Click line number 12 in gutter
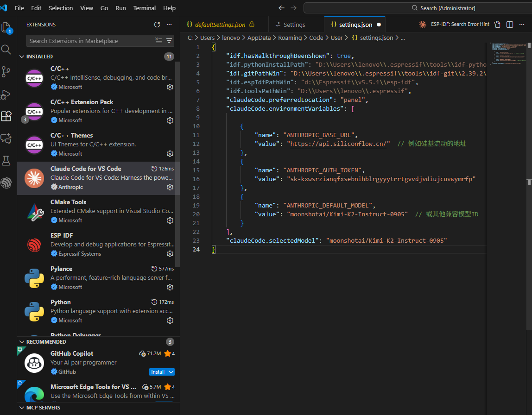Viewport: 532px width, 415px height. 196,144
